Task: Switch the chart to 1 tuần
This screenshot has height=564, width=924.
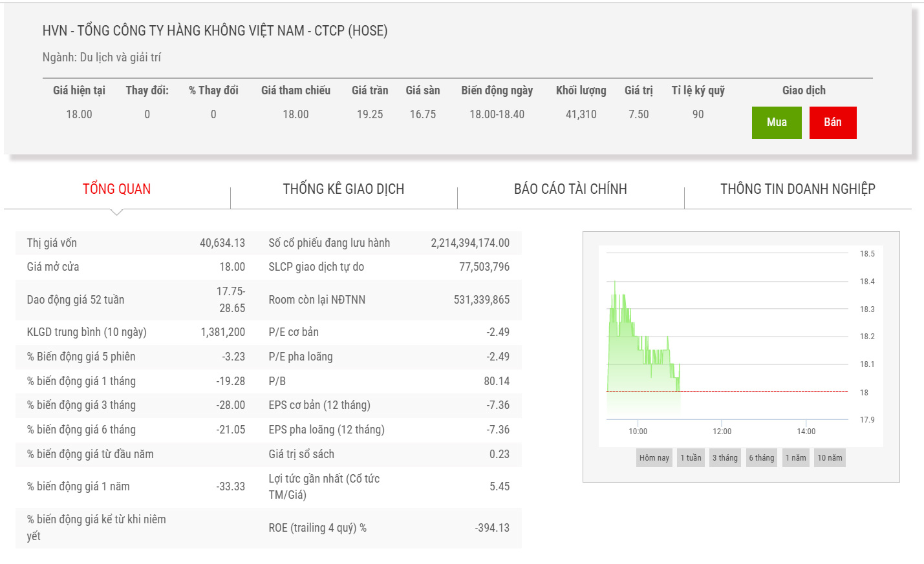Action: click(x=691, y=458)
